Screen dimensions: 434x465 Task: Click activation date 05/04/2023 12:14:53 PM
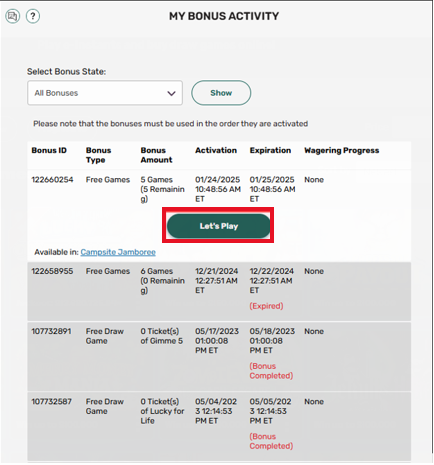click(216, 411)
